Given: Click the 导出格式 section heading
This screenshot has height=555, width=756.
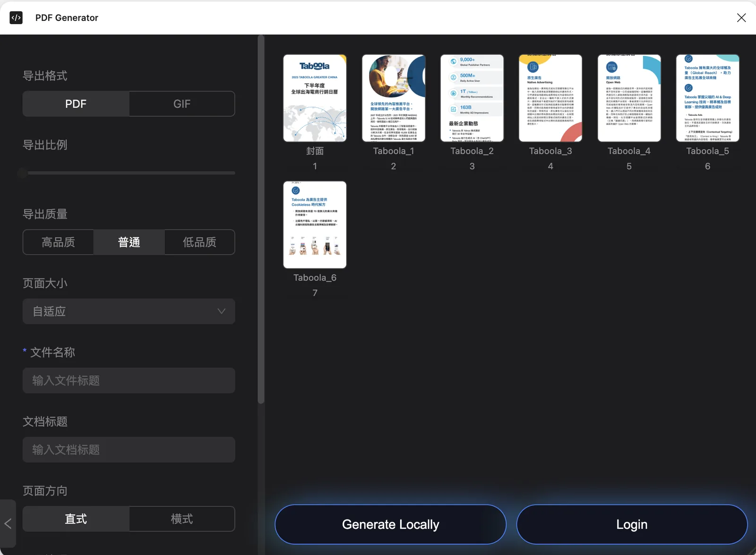Looking at the screenshot, I should click(x=45, y=76).
